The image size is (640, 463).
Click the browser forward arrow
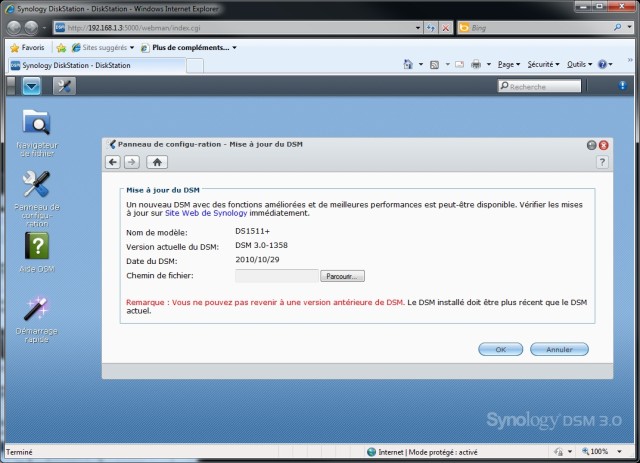[x=31, y=28]
